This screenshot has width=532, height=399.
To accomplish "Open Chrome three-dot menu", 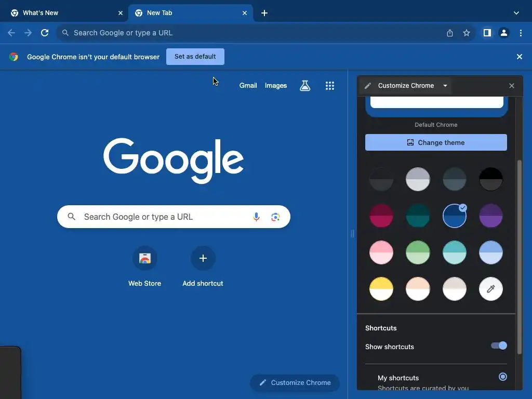I will 521,33.
